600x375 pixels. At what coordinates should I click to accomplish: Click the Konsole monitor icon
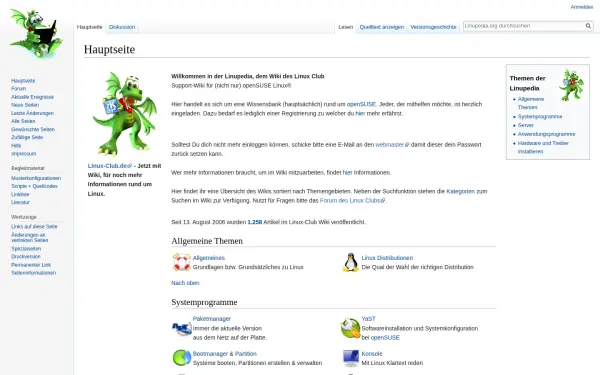pos(350,358)
